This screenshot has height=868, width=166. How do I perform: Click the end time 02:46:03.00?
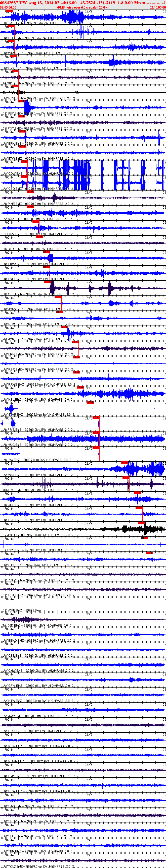pyautogui.click(x=157, y=8)
